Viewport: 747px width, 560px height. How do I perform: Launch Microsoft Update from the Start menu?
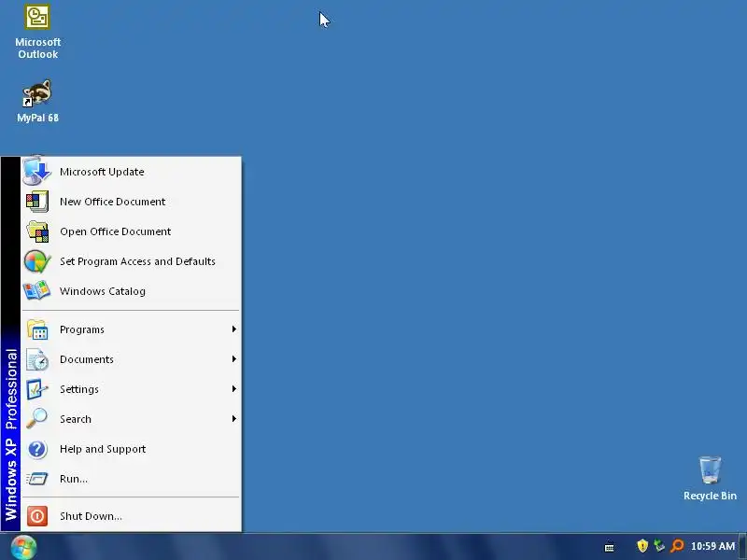(x=131, y=172)
